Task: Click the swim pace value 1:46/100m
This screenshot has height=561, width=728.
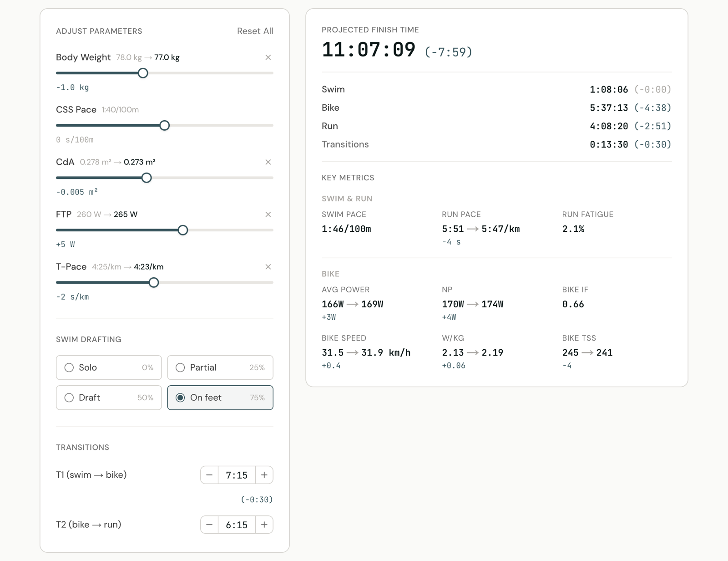Action: [346, 229]
